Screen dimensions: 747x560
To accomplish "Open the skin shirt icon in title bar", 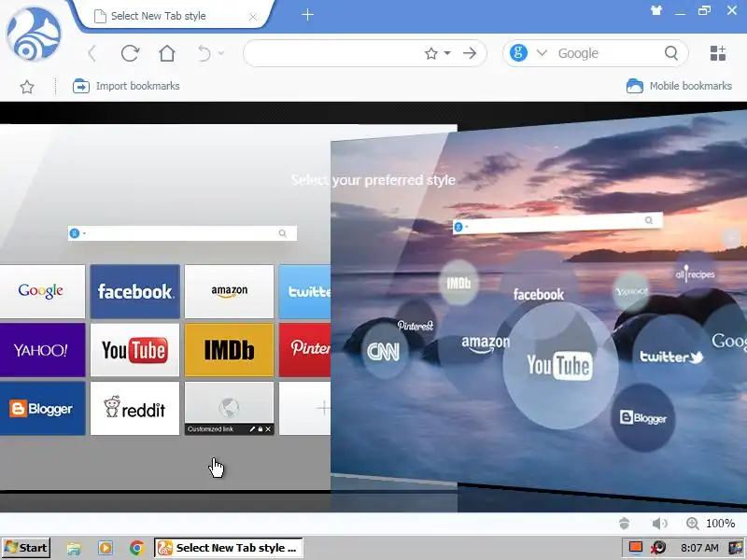I will 656,10.
